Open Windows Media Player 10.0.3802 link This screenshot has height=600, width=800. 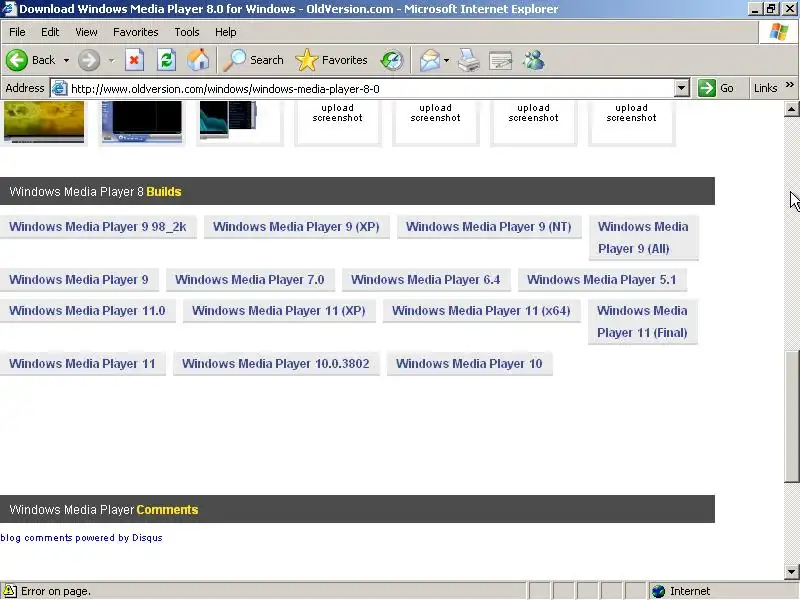[x=276, y=364]
